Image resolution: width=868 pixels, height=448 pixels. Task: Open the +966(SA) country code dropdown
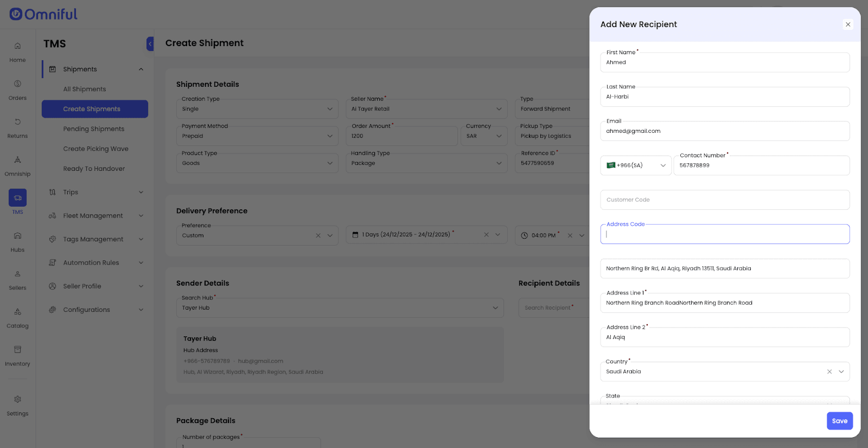(636, 165)
